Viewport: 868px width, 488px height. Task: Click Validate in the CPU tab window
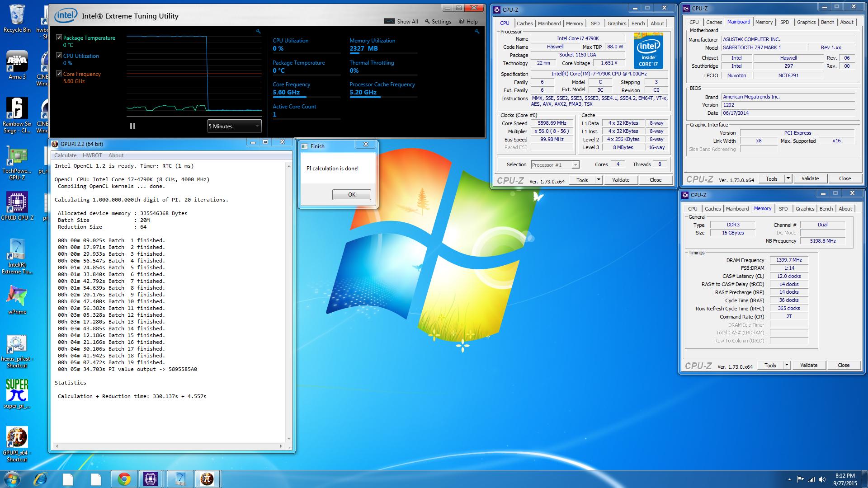coord(620,180)
